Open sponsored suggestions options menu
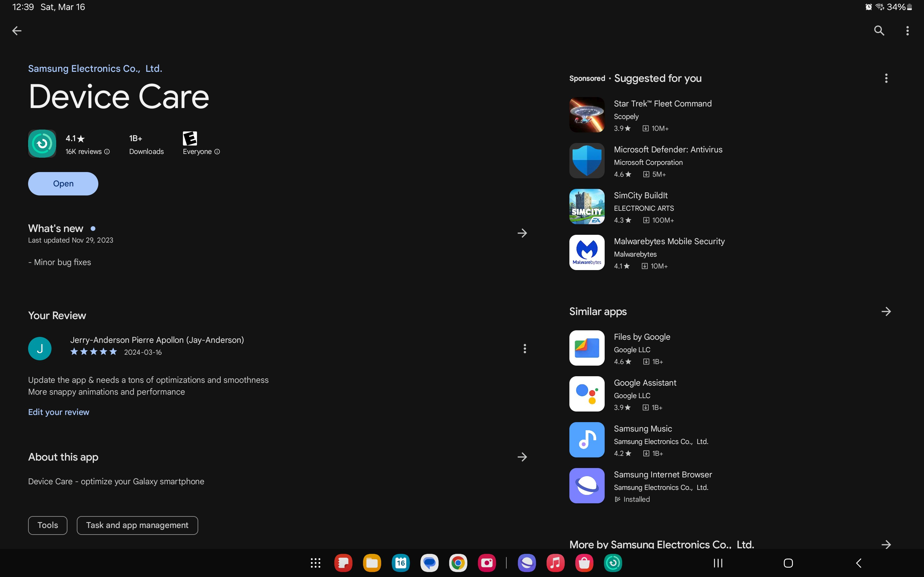924x577 pixels. [886, 78]
